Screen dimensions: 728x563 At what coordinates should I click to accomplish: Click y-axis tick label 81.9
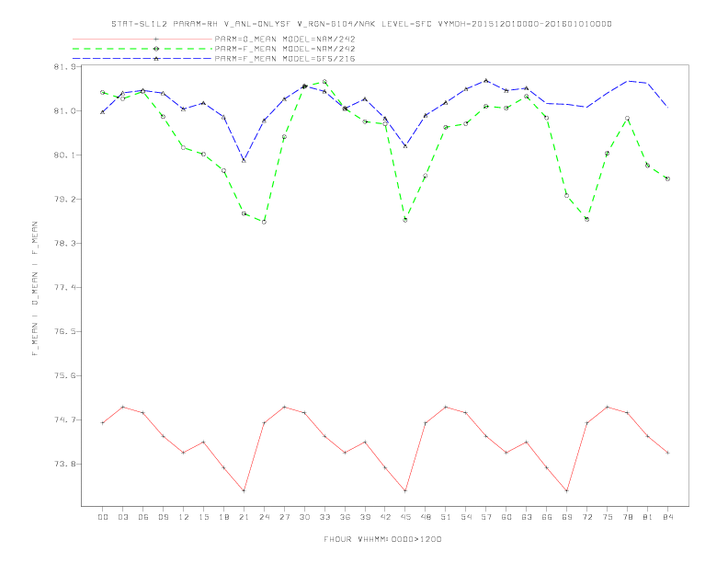coord(64,67)
